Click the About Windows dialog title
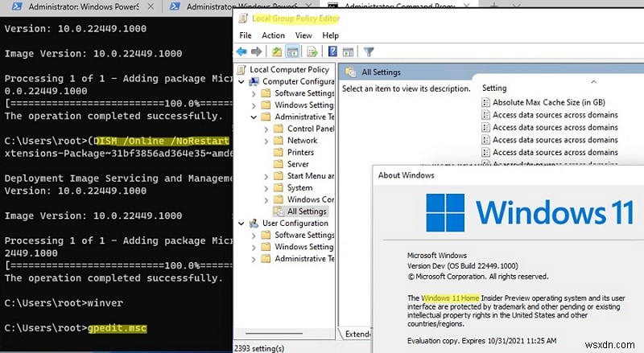 pos(406,175)
